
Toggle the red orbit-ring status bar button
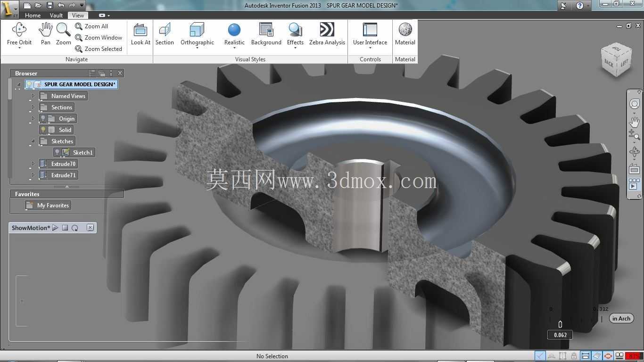coord(608,356)
